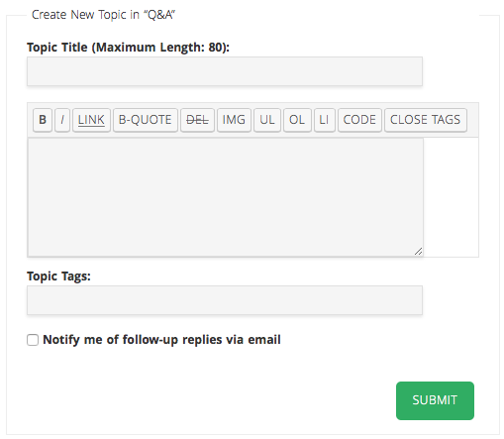The width and height of the screenshot is (504, 439).
Task: Enable follow-up reply email notifications checkbox
Action: [x=33, y=340]
